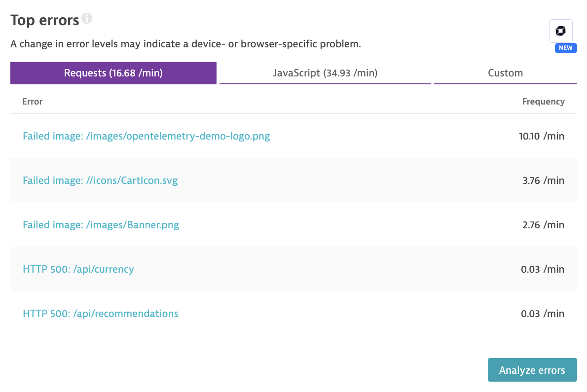Viewport: 587px width, 392px height.
Task: Click the 0.03 /min value beside /api/currency
Action: [542, 269]
